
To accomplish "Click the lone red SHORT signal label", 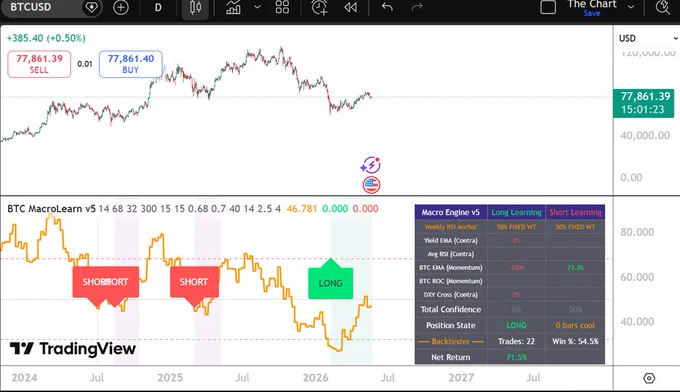I will click(194, 282).
